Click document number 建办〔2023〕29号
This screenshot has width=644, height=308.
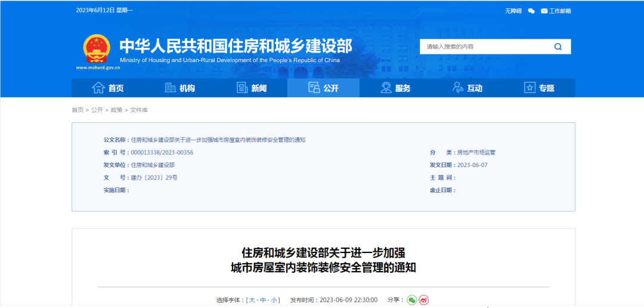tap(154, 178)
